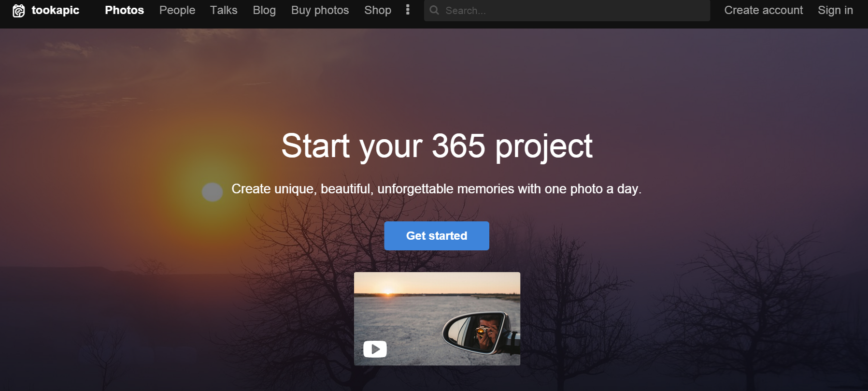Open the Blog link
Viewport: 868px width, 391px height.
(264, 10)
